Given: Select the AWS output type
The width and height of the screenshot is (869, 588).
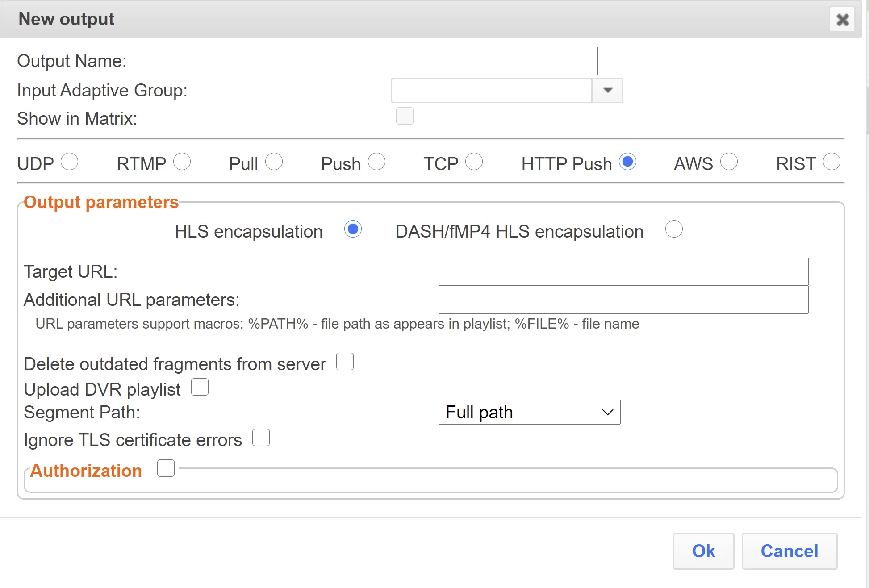Looking at the screenshot, I should pos(729,162).
